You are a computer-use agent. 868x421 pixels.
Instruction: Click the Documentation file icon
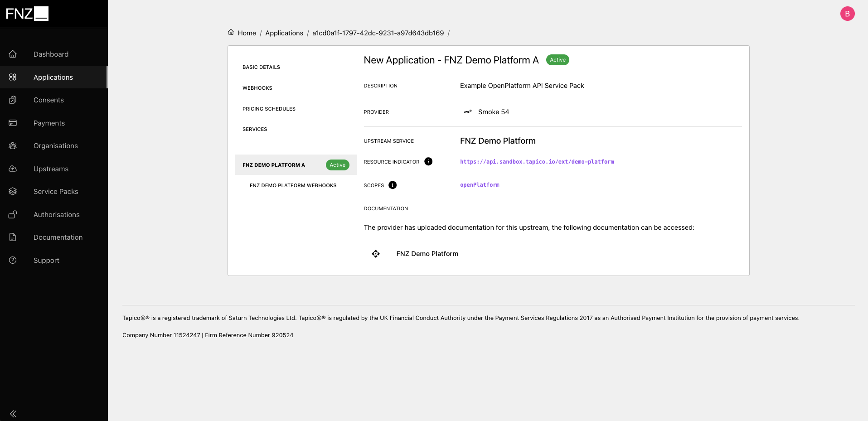pyautogui.click(x=13, y=237)
